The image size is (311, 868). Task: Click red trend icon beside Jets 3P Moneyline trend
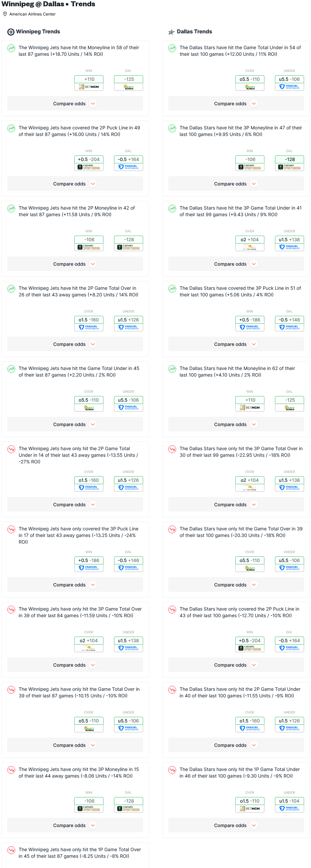(x=11, y=770)
